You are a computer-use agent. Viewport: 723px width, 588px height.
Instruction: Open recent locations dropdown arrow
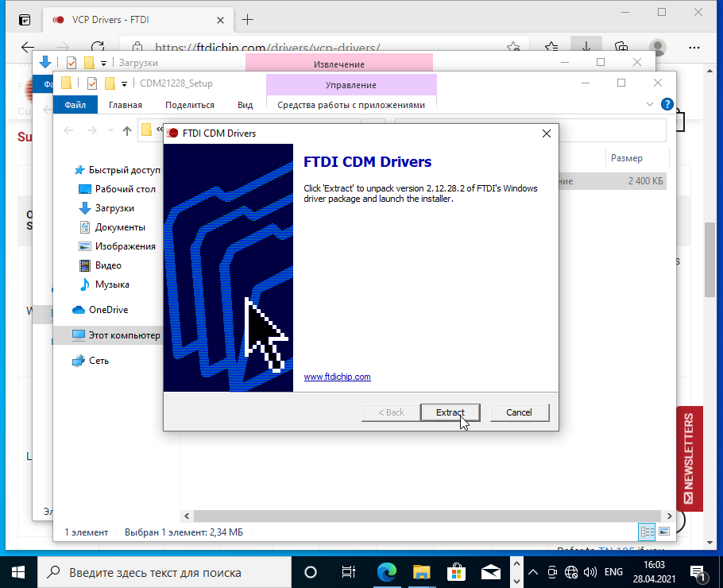(x=110, y=130)
